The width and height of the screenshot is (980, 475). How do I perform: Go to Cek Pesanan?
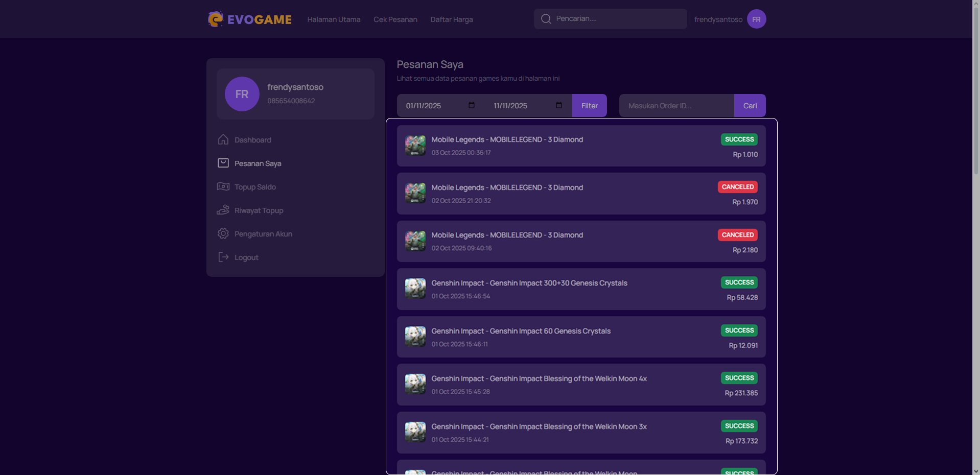[395, 19]
